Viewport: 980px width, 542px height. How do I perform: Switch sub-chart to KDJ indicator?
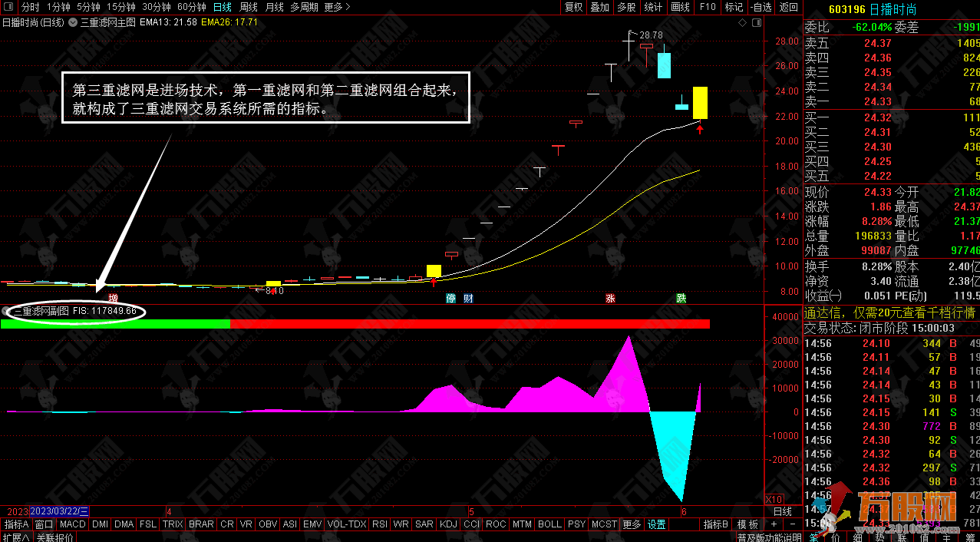click(448, 524)
